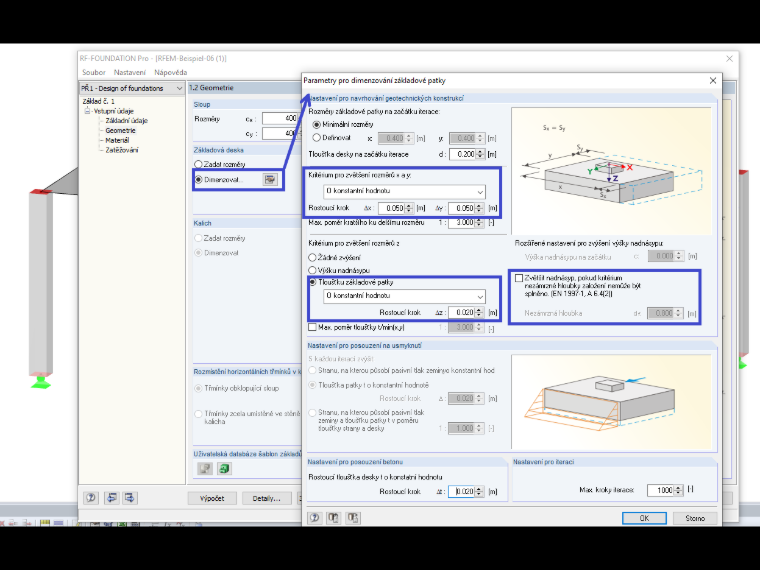
Task: Click the green save-template icon
Action: 224,468
